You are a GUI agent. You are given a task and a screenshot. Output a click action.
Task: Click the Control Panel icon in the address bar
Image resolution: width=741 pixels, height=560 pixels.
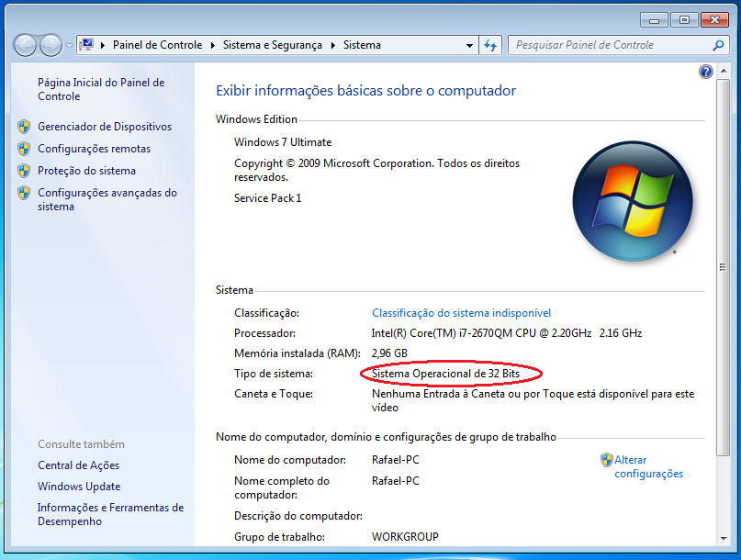coord(86,44)
